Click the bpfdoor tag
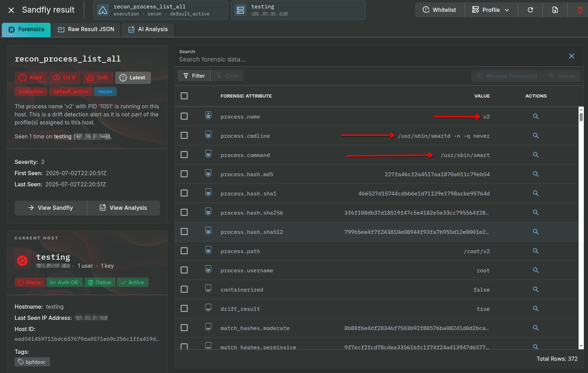 pos(32,362)
